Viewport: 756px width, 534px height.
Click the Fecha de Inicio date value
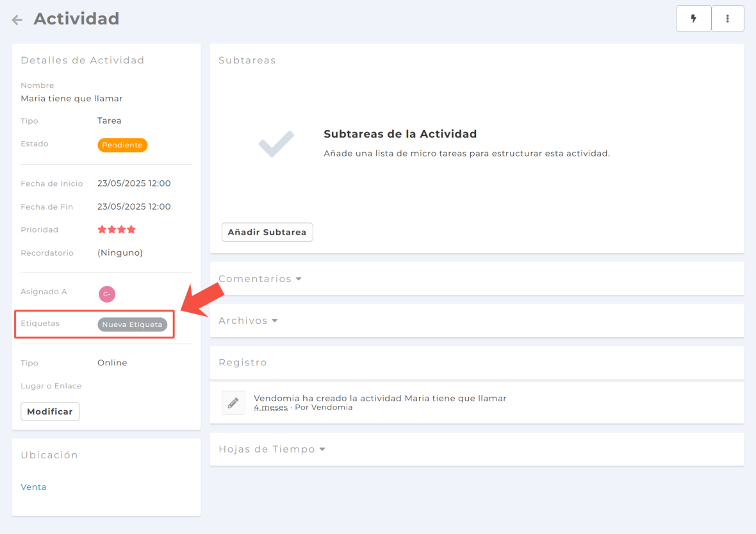point(134,183)
